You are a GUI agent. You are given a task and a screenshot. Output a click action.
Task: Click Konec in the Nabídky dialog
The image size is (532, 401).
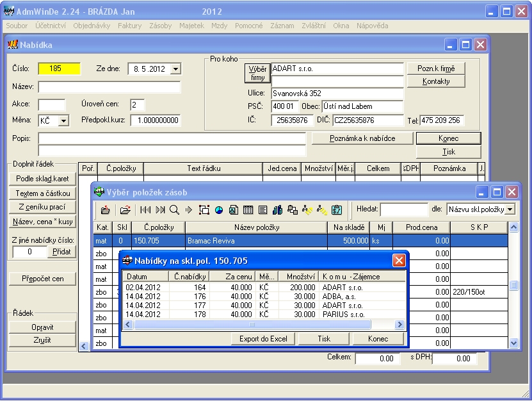pyautogui.click(x=378, y=339)
